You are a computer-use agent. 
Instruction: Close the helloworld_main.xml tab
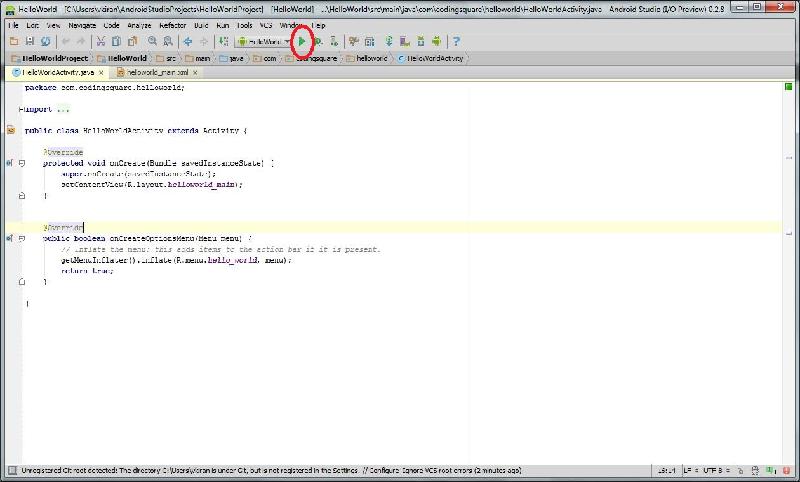tap(195, 73)
